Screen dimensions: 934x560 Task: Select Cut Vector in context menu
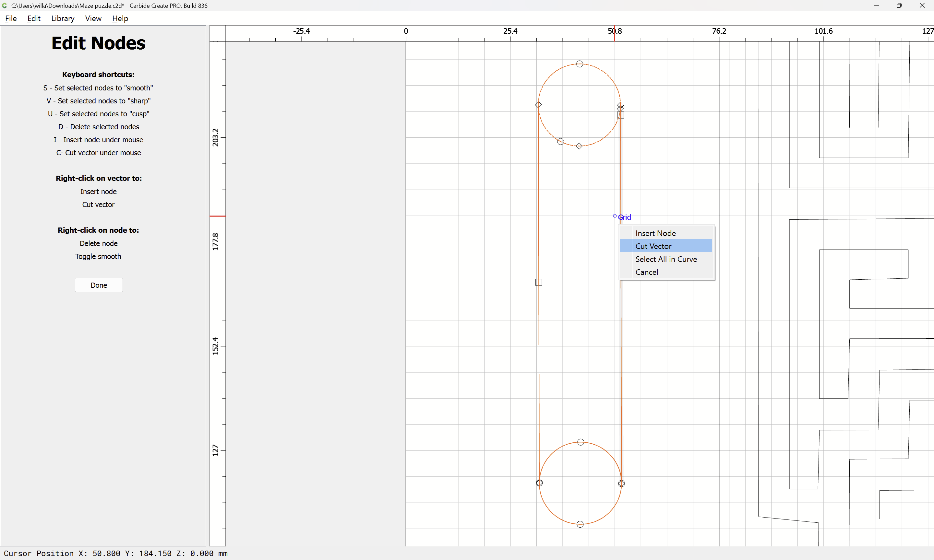click(x=653, y=246)
